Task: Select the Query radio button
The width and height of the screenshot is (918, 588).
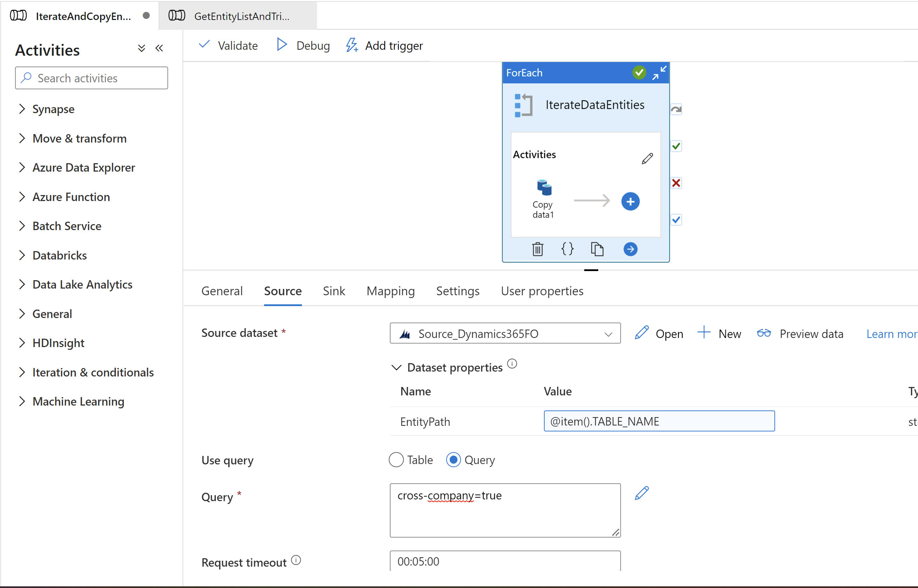Action: (453, 460)
